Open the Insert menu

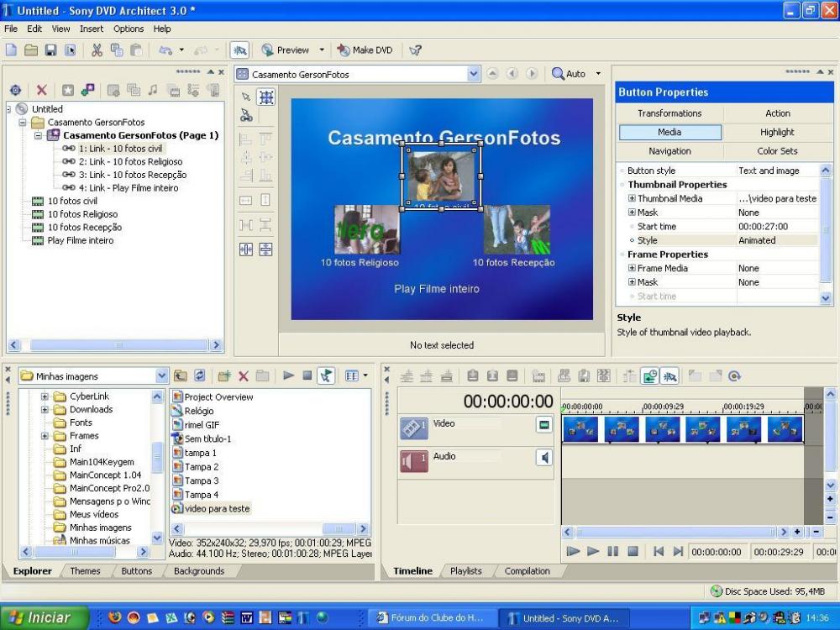coord(92,29)
